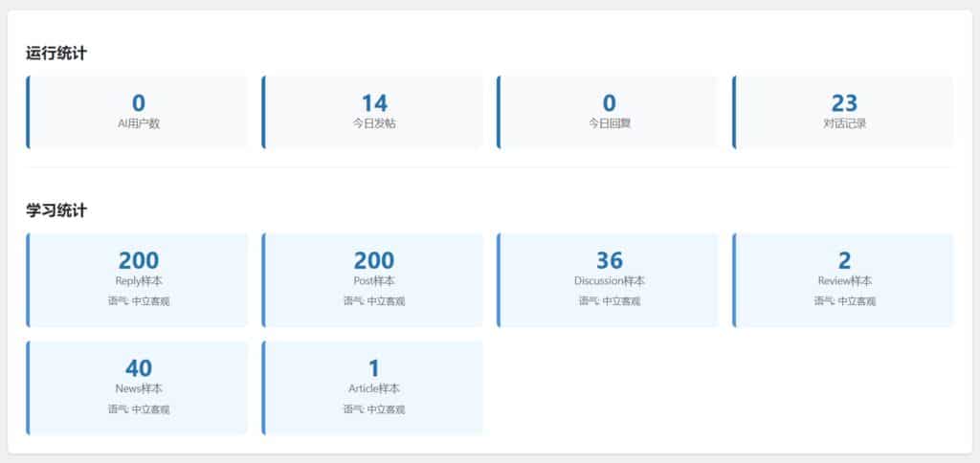Select the Review样本 label
Viewport: 980px width, 463px height.
[844, 281]
